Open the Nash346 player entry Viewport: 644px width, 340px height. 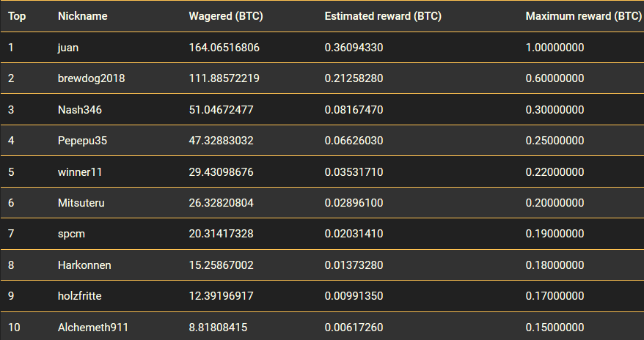pyautogui.click(x=80, y=110)
